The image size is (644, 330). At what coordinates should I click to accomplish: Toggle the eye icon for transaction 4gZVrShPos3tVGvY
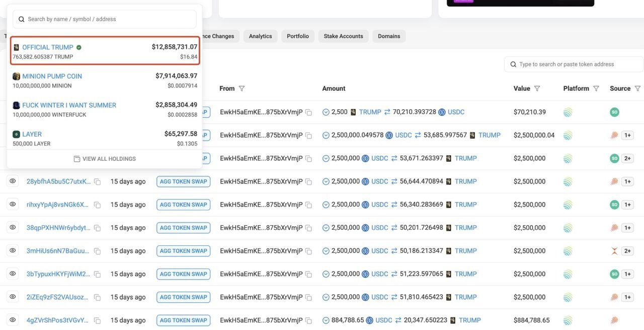(x=13, y=320)
